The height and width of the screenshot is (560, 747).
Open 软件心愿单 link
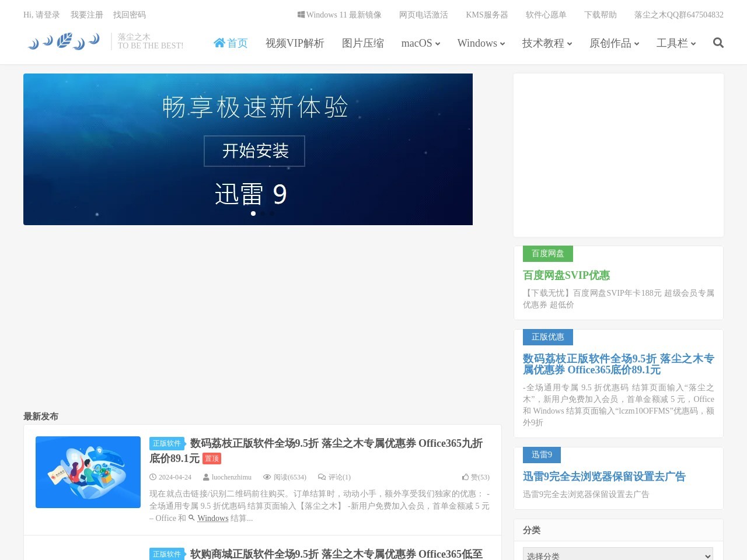tap(546, 15)
